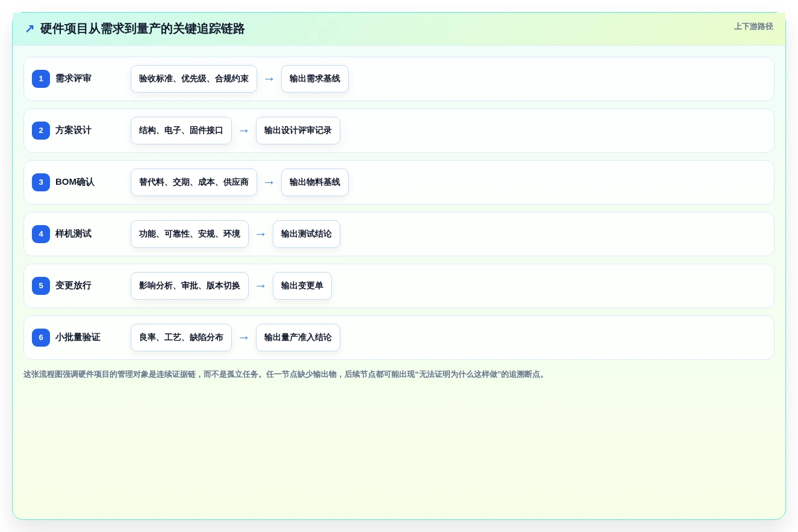798x532 pixels.
Task: Click the 输出设计评审记录 box
Action: (298, 131)
